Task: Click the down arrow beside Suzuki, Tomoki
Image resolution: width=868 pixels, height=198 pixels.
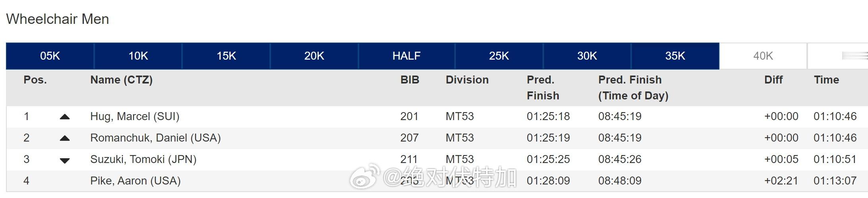Action: point(65,161)
